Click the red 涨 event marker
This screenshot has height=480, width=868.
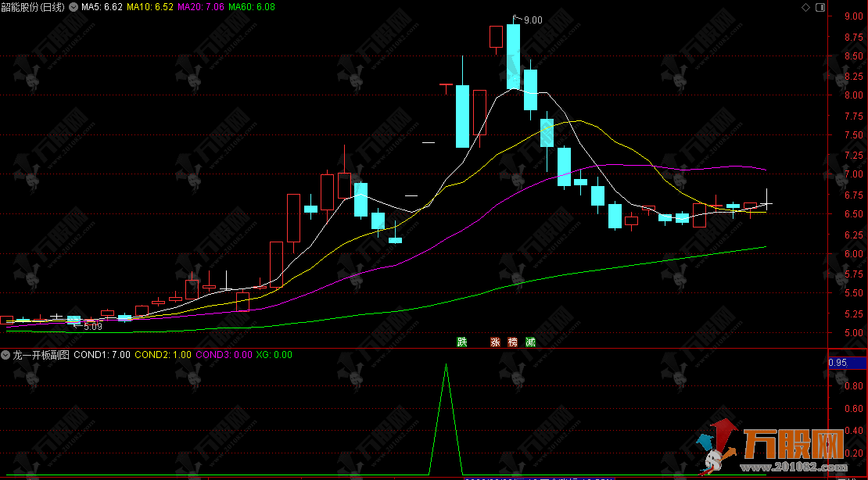coord(495,342)
